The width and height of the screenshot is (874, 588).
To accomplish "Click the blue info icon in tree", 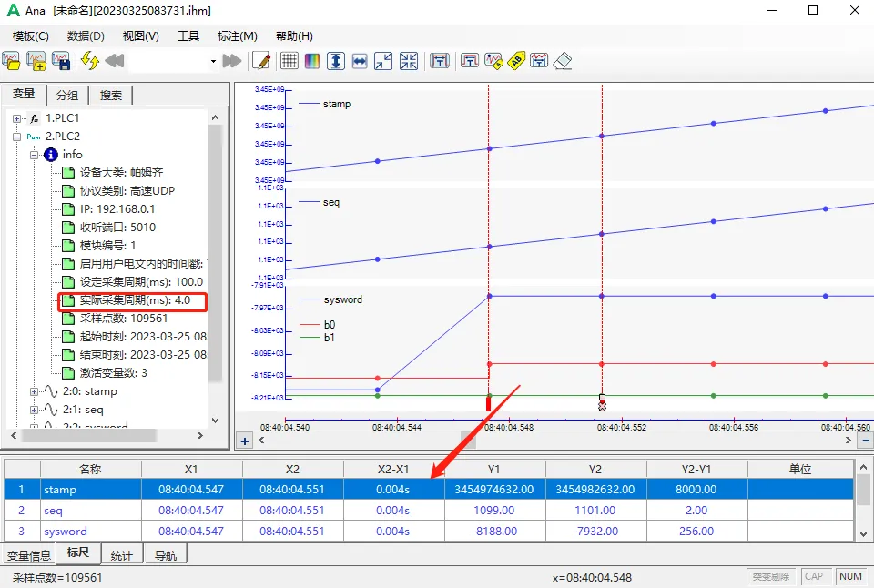I will pyautogui.click(x=51, y=155).
